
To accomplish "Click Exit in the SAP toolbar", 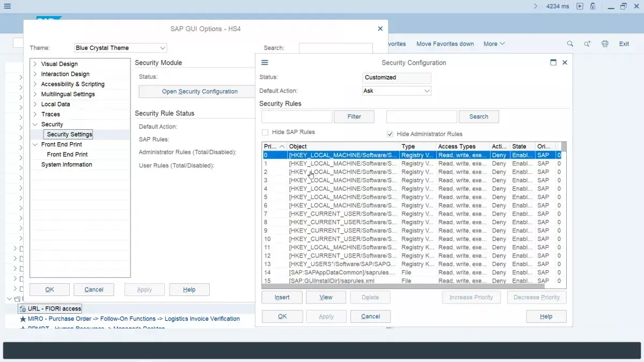I will [624, 44].
